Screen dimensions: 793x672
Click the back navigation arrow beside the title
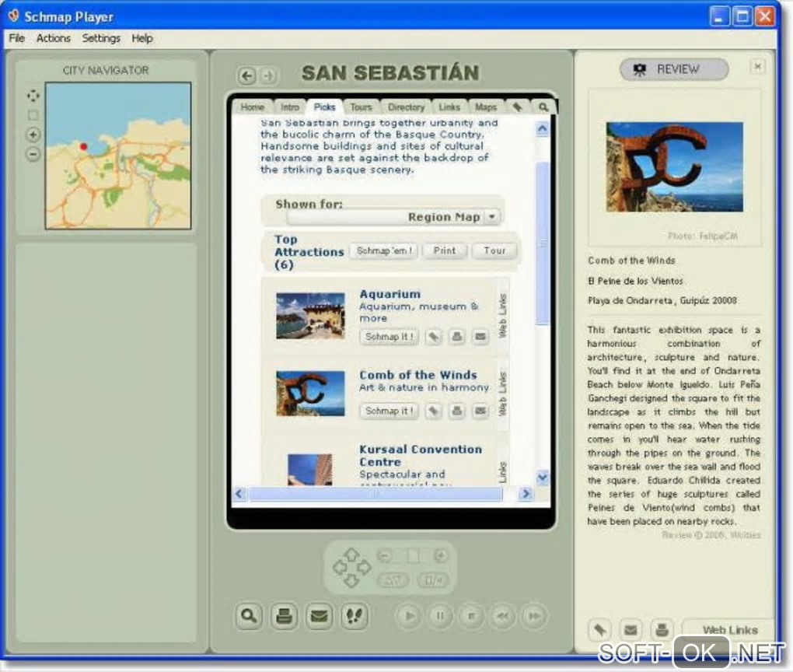tap(246, 76)
